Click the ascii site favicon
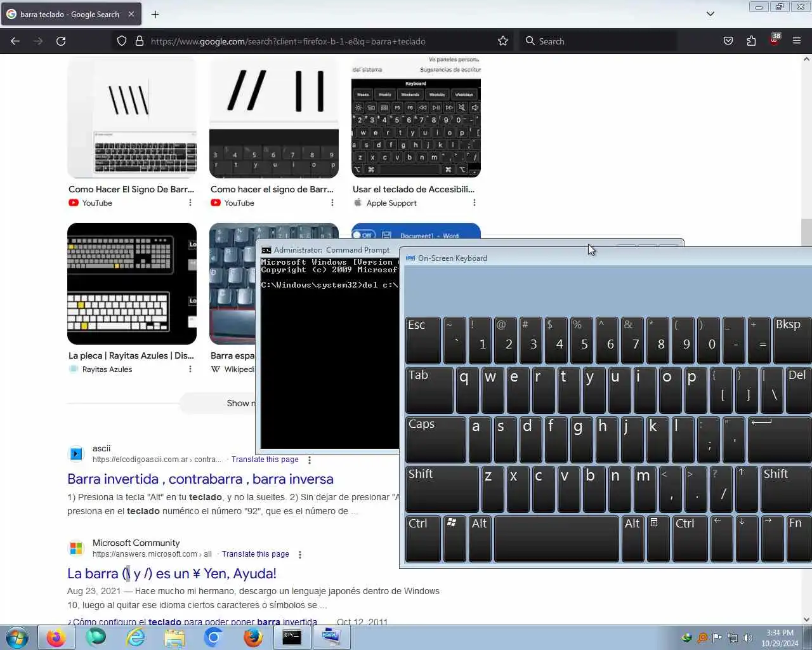 (76, 454)
